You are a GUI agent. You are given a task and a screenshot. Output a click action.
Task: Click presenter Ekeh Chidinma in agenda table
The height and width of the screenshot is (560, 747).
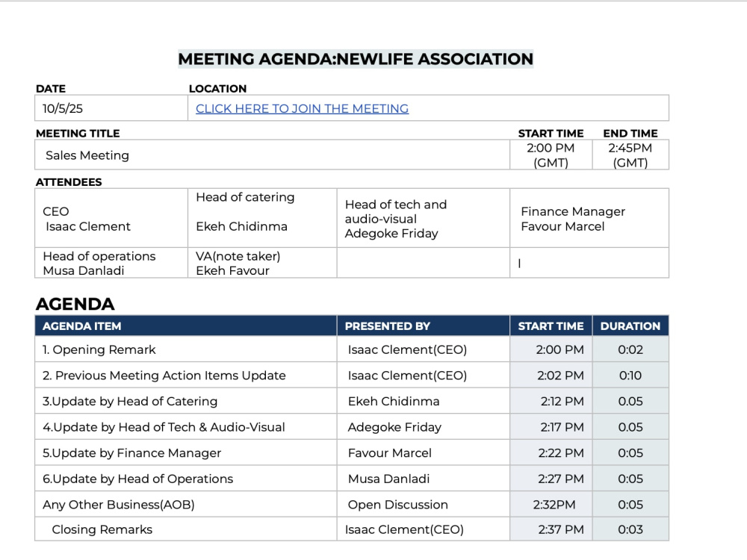click(423, 401)
